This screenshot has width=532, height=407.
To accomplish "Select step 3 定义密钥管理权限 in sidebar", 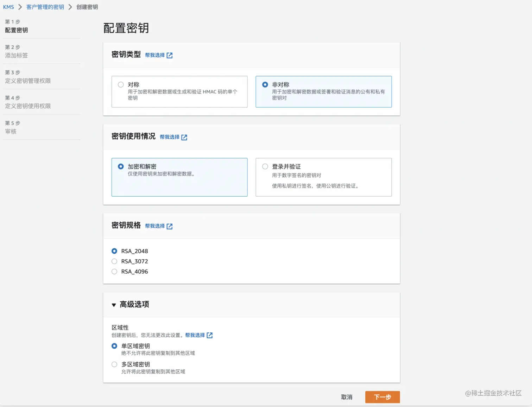I will pyautogui.click(x=28, y=81).
